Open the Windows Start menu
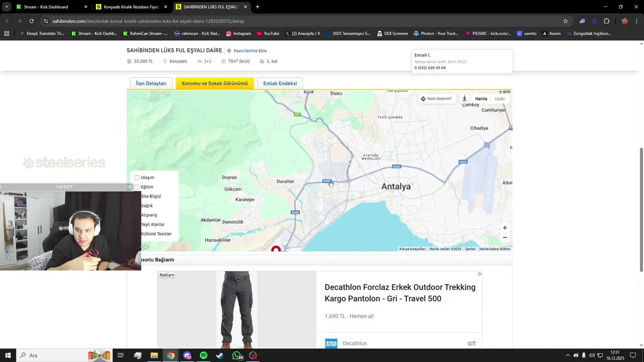This screenshot has height=362, width=644. [8, 355]
